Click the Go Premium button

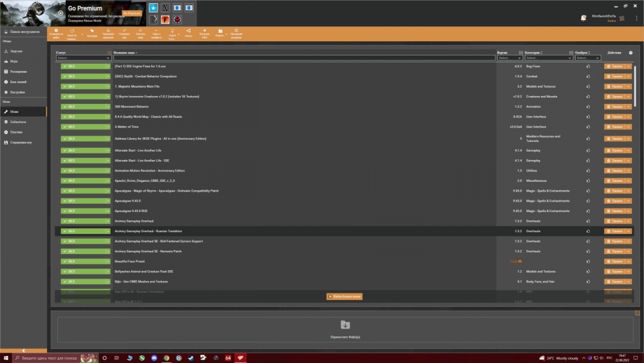point(132,14)
